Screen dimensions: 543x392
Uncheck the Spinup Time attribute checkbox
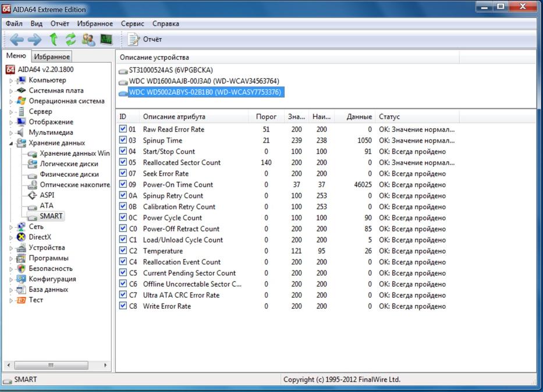pos(123,140)
